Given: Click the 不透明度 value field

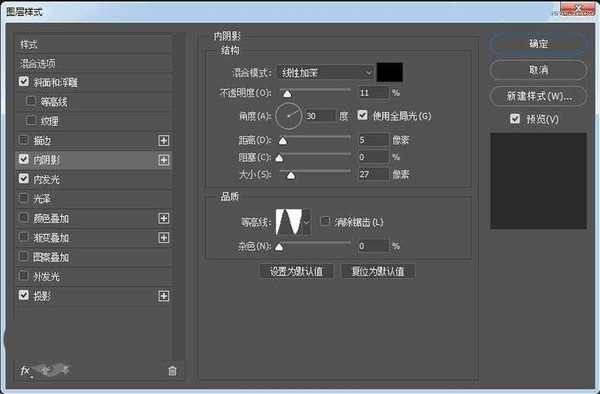Looking at the screenshot, I should click(373, 93).
